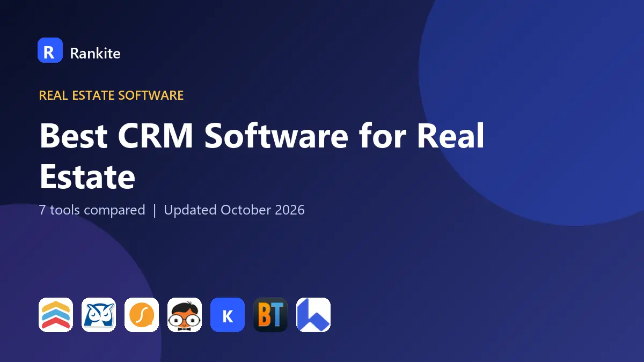Select the REAL ESTATE SOFTWARE category label
This screenshot has width=644, height=362.
[112, 95]
